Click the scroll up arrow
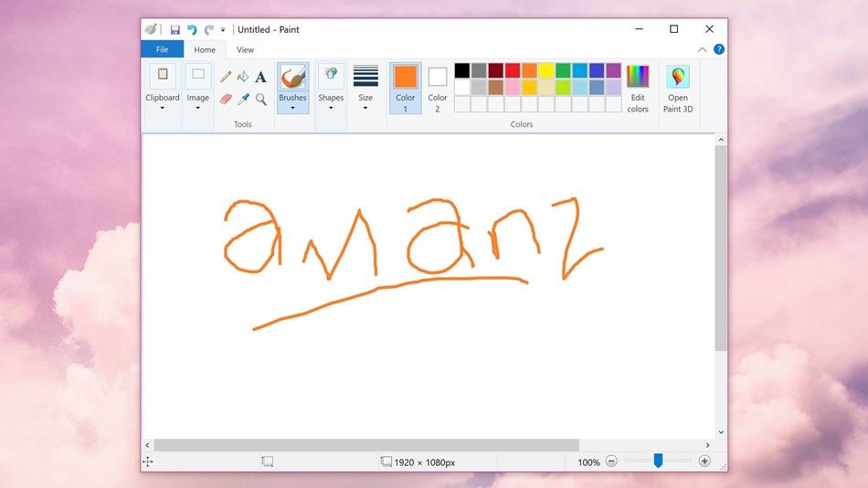 (x=721, y=140)
